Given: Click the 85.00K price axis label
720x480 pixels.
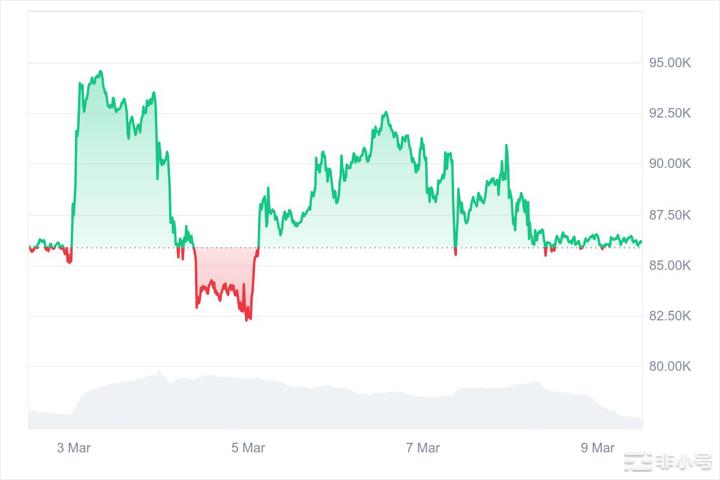Looking at the screenshot, I should pyautogui.click(x=670, y=266).
